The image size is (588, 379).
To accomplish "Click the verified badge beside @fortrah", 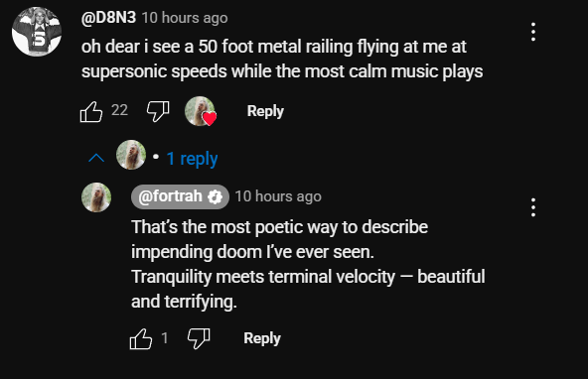I will click(x=216, y=196).
